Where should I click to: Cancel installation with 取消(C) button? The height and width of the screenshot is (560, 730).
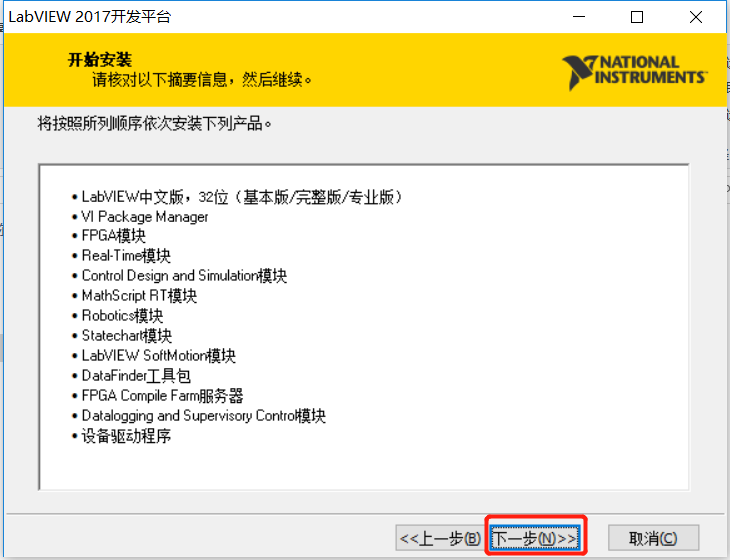click(653, 538)
